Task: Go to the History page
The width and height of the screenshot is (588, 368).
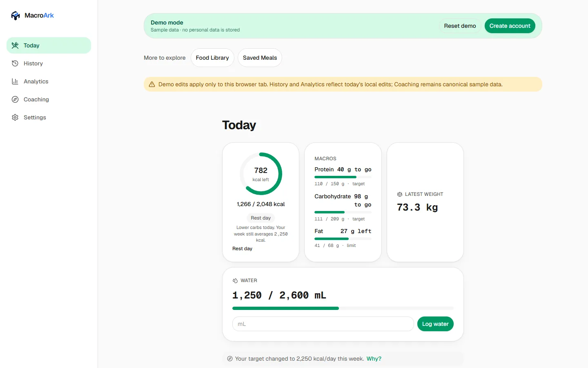Action: tap(49, 63)
